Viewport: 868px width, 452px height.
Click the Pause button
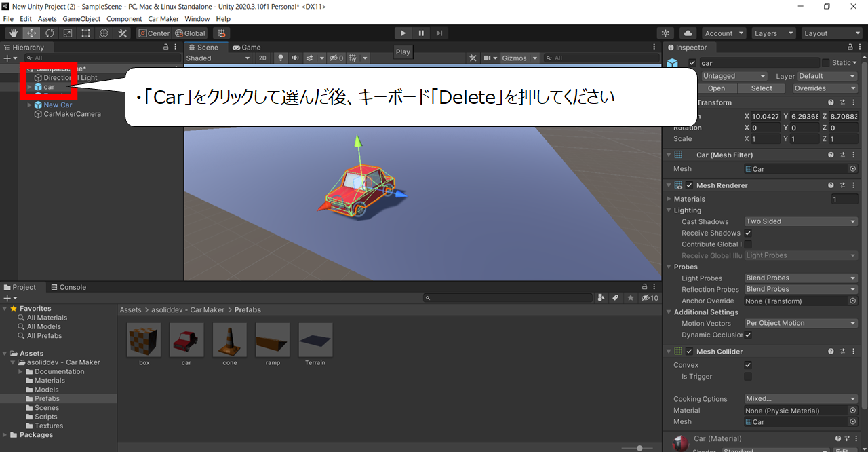[421, 33]
